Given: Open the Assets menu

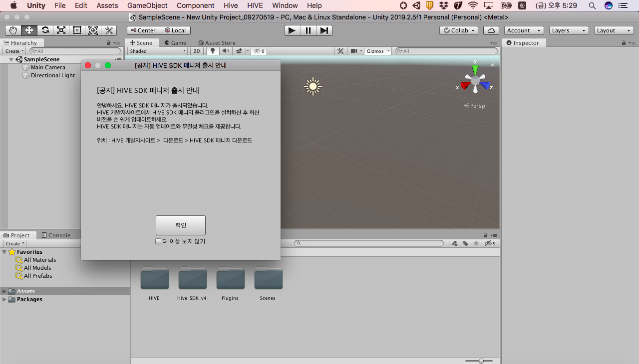Looking at the screenshot, I should pyautogui.click(x=107, y=5).
